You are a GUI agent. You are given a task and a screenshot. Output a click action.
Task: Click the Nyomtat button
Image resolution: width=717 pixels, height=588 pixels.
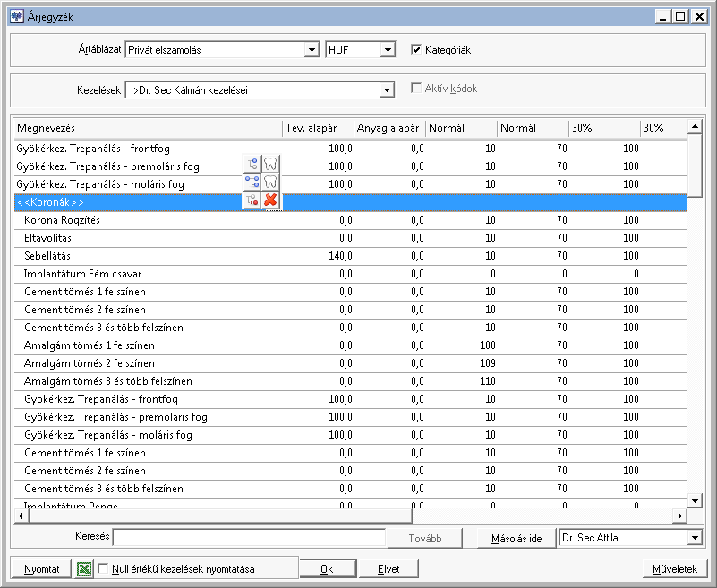[41, 569]
